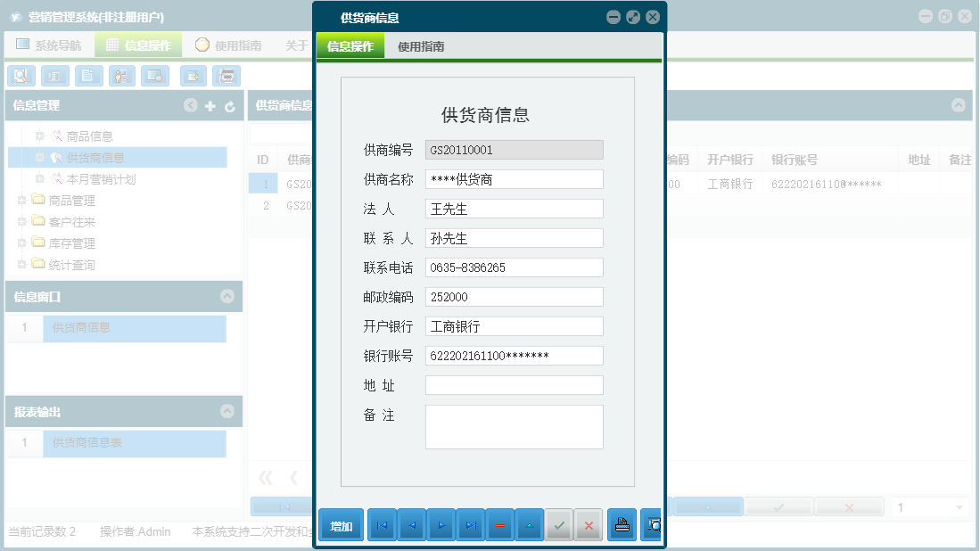
Task: Click the 备注 text area
Action: click(515, 427)
